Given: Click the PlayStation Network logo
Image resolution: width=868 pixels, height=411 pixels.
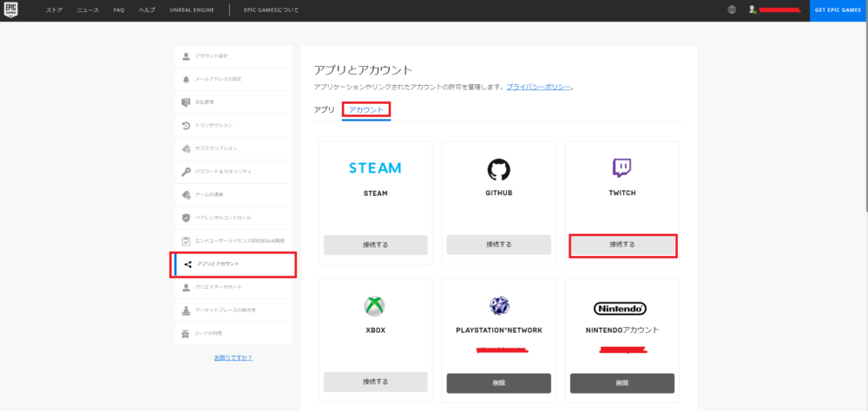Looking at the screenshot, I should click(498, 305).
